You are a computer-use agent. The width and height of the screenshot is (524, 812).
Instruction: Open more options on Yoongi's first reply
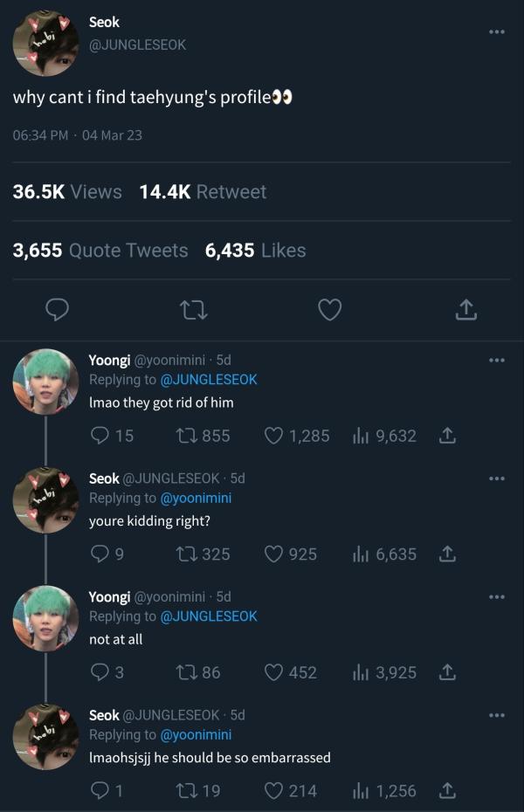(496, 359)
